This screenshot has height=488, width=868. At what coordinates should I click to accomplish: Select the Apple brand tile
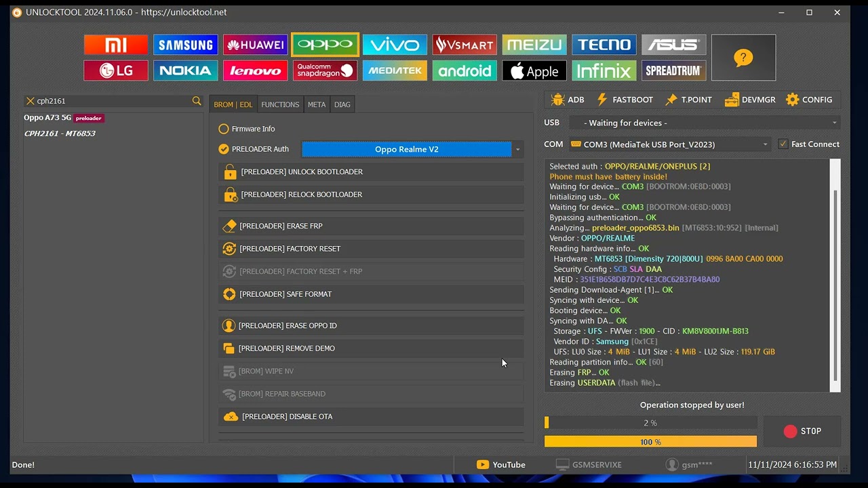click(534, 70)
